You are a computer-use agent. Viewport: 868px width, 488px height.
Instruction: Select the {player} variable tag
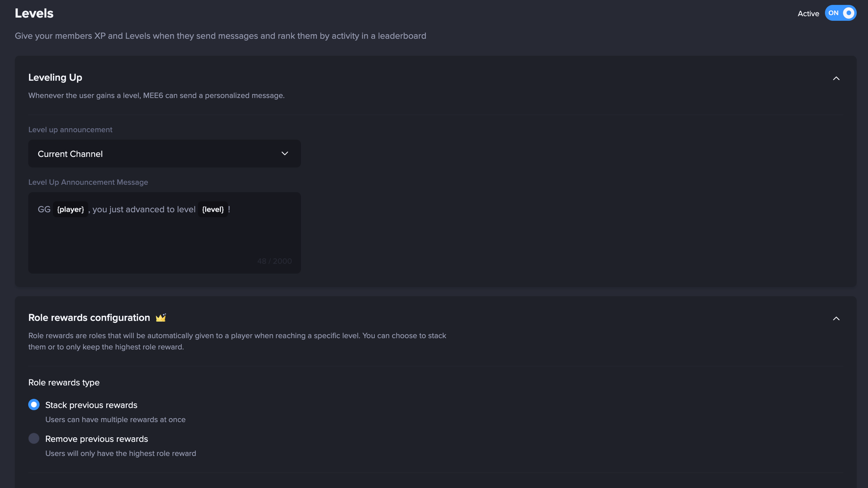point(70,210)
